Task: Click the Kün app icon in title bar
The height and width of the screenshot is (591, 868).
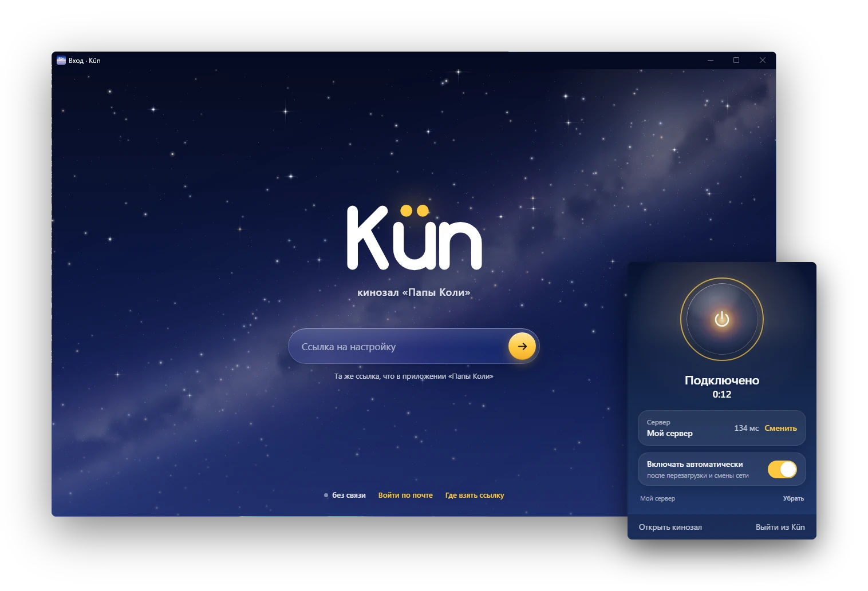Action: tap(61, 60)
